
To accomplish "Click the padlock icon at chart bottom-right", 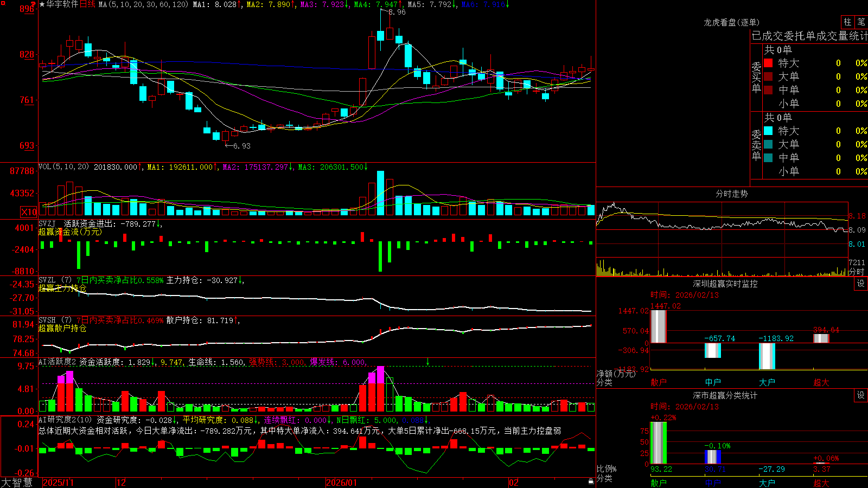I will click(591, 481).
